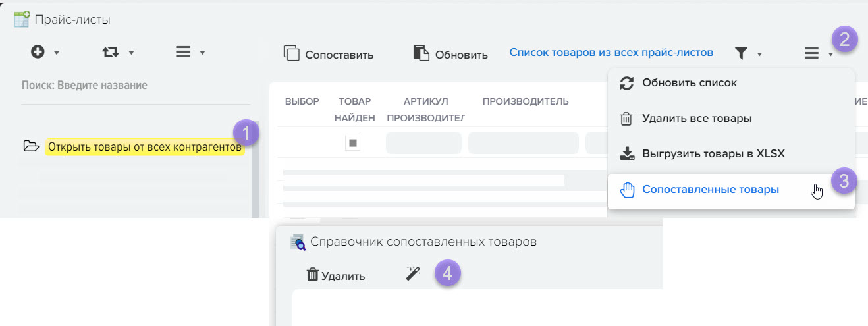Toggle the Товар найден filter checkbox
This screenshot has width=868, height=326.
[x=353, y=143]
